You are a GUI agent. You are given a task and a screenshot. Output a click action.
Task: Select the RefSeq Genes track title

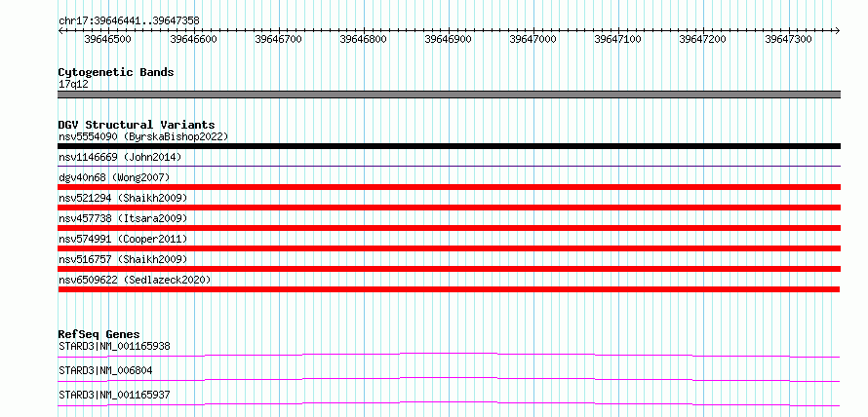tap(99, 334)
